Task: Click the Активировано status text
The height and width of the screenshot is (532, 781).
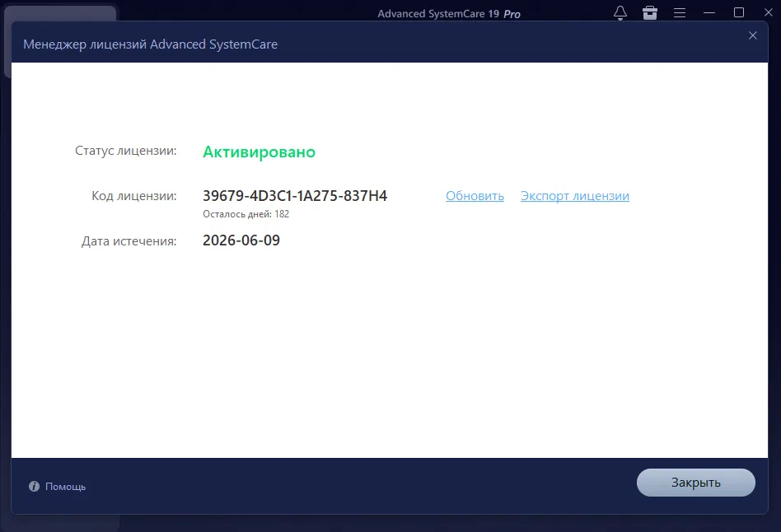Action: point(259,152)
